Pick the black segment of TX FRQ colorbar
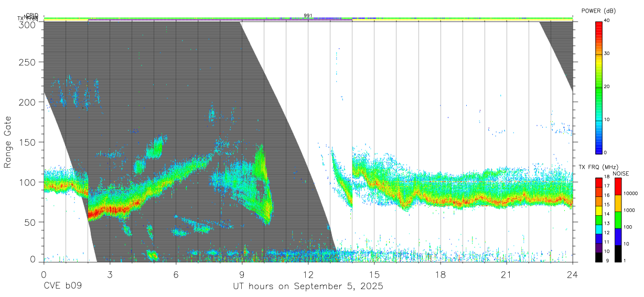Screen dimensions: 644x297 point(599,256)
